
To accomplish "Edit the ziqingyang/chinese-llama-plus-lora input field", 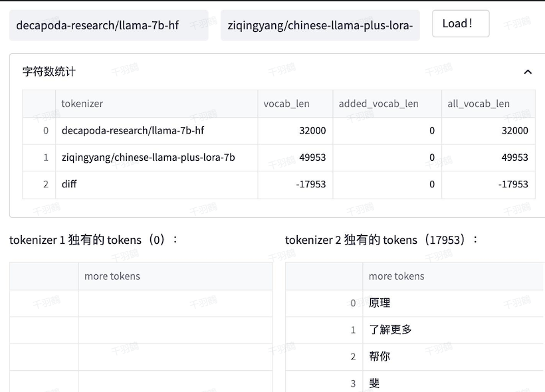I will point(320,25).
